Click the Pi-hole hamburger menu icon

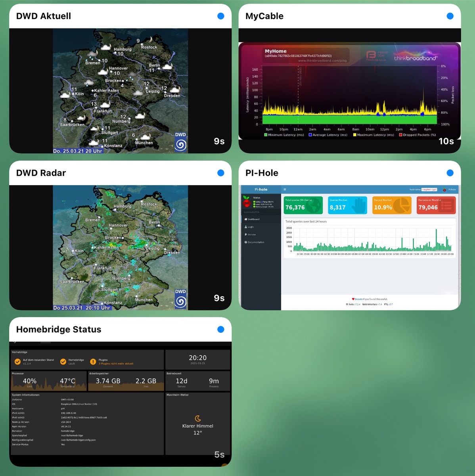(285, 190)
